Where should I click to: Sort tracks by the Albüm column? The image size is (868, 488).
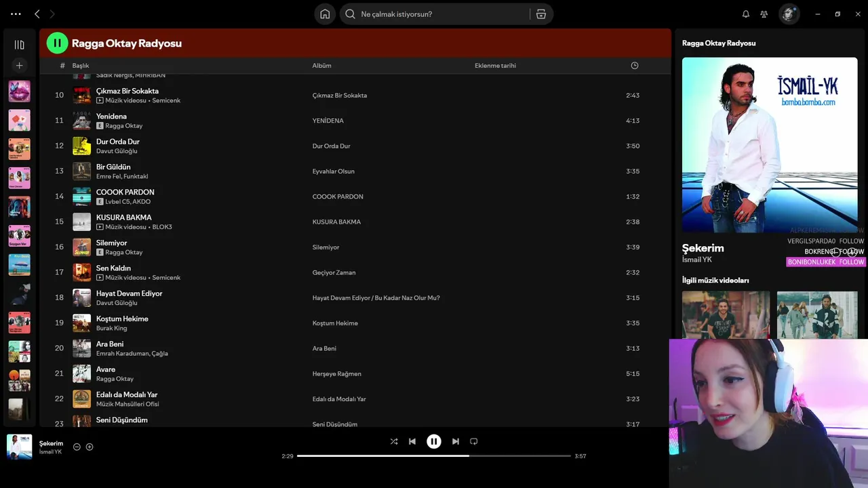click(x=321, y=66)
